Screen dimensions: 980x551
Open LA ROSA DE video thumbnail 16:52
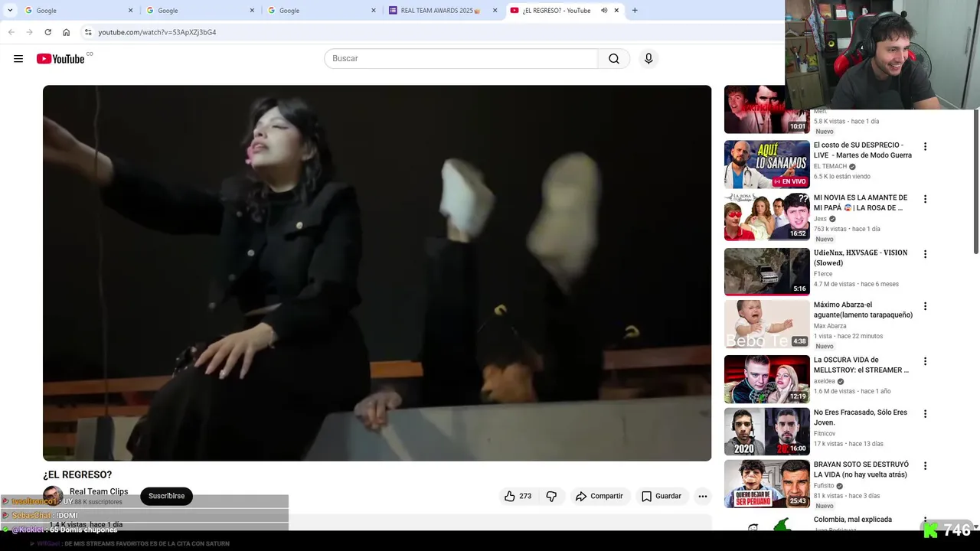pos(766,217)
